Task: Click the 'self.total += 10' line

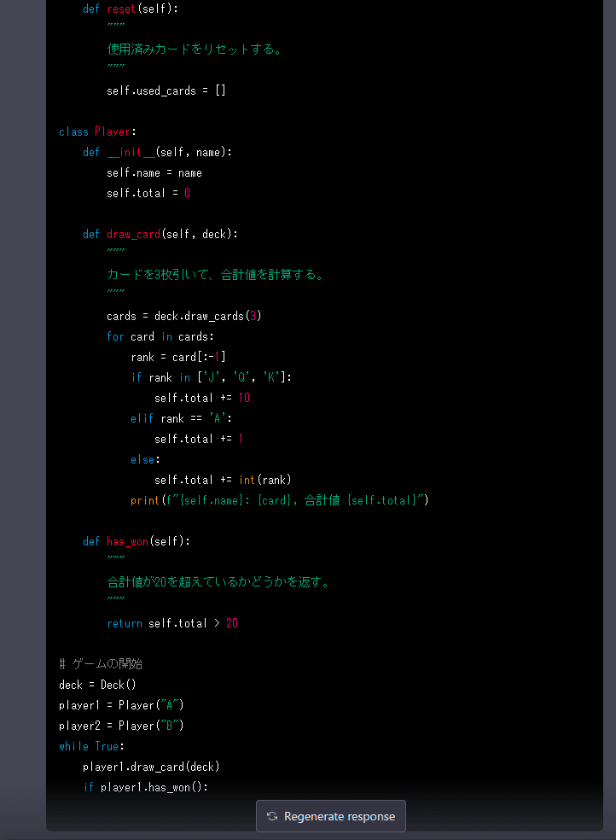Action: [202, 398]
